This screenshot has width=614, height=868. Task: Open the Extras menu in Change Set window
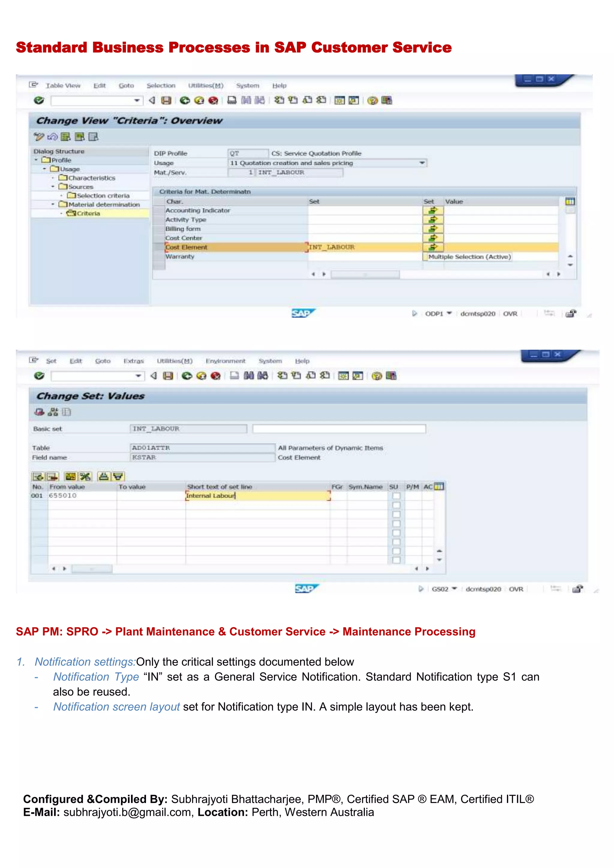(x=134, y=361)
